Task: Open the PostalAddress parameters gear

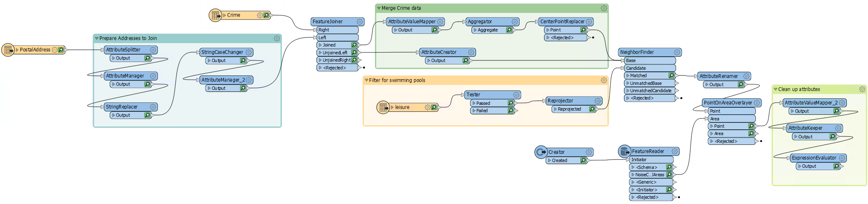Action: [55, 50]
